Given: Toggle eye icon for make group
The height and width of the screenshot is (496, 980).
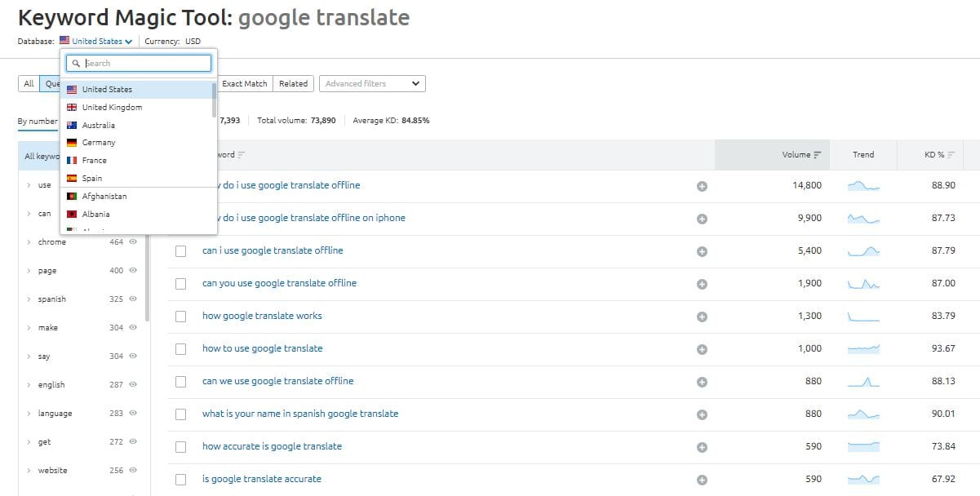Looking at the screenshot, I should point(133,327).
